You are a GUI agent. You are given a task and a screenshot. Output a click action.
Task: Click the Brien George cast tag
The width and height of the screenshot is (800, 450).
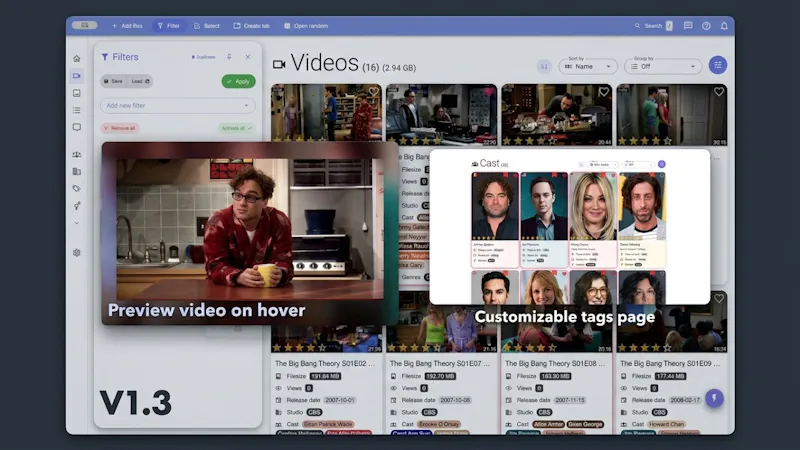[x=585, y=424]
